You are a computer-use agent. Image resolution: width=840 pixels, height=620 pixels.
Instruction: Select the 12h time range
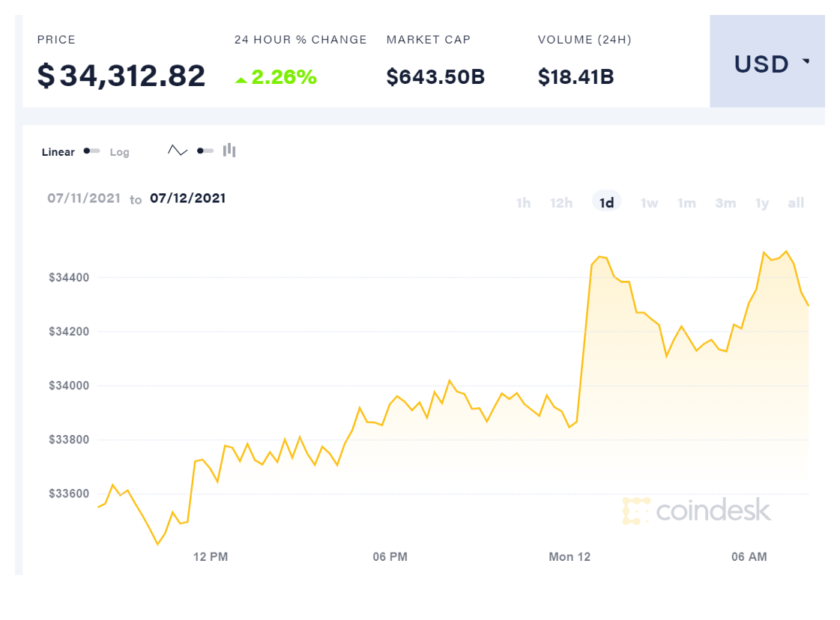(561, 203)
